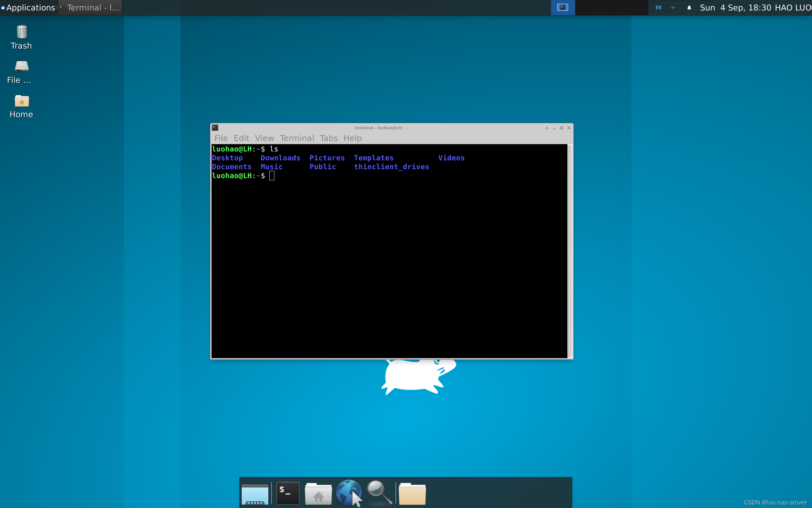Click the Desktop directory name in ls output
Image resolution: width=812 pixels, height=508 pixels.
[227, 158]
